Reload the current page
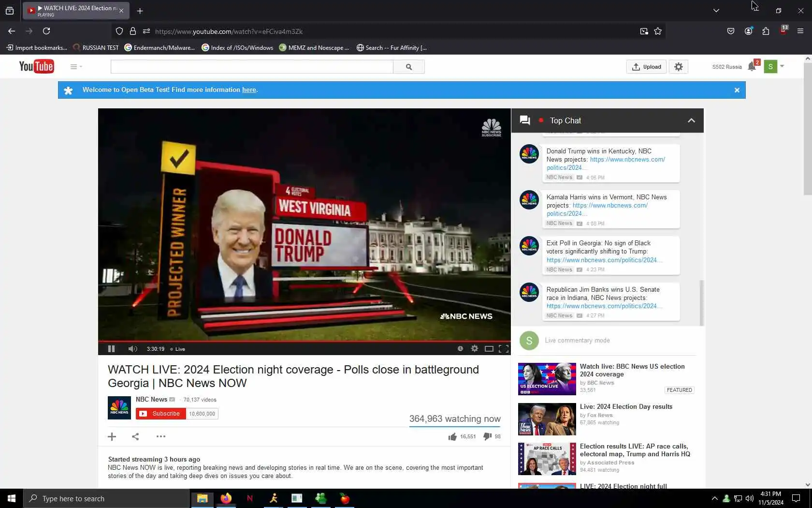 coord(46,31)
